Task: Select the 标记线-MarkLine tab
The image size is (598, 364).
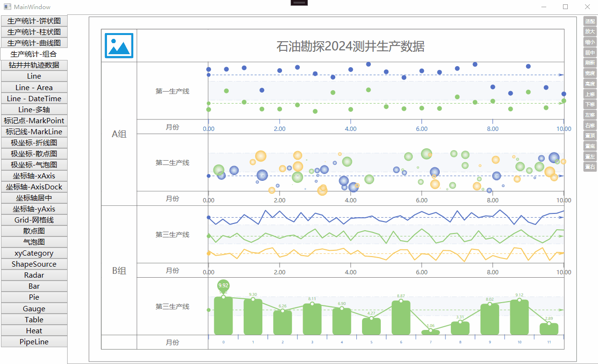Action: tap(34, 131)
